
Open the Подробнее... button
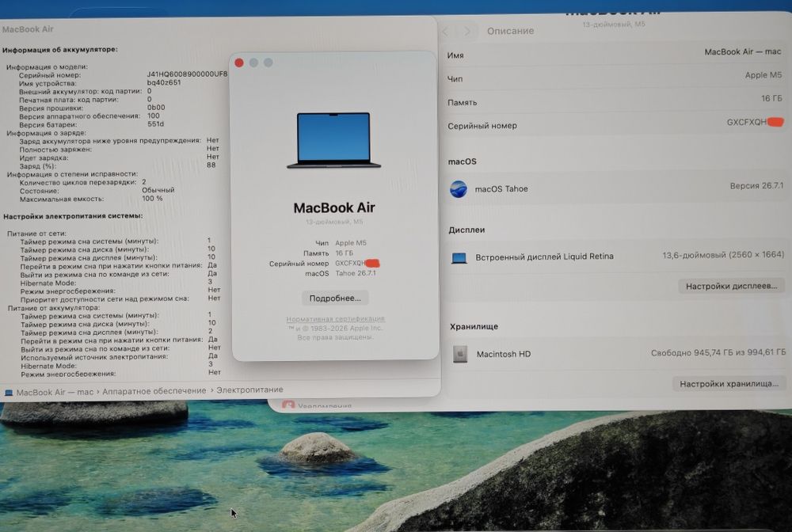335,298
